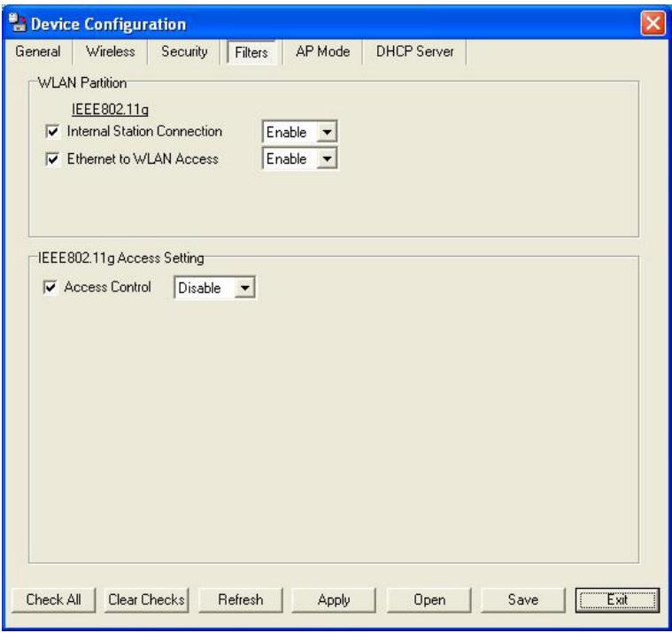Open a saved configuration file
The height and width of the screenshot is (633, 672).
pos(429,599)
